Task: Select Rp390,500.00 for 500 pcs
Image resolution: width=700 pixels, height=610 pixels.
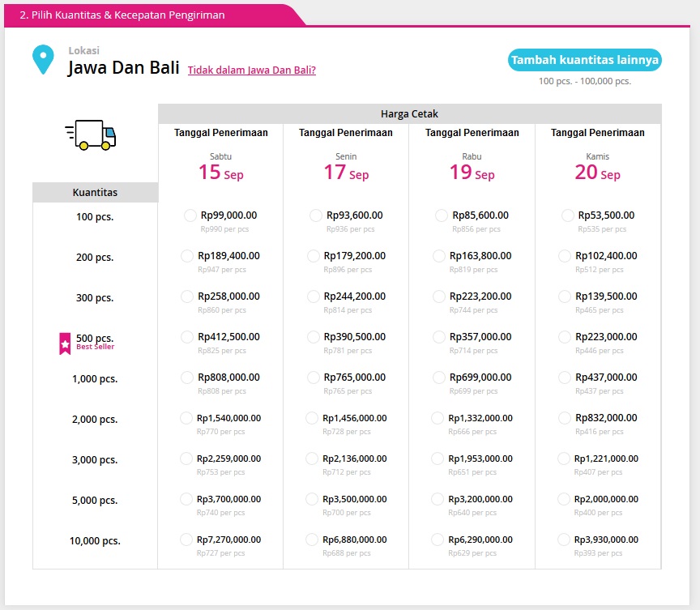Action: [x=314, y=337]
